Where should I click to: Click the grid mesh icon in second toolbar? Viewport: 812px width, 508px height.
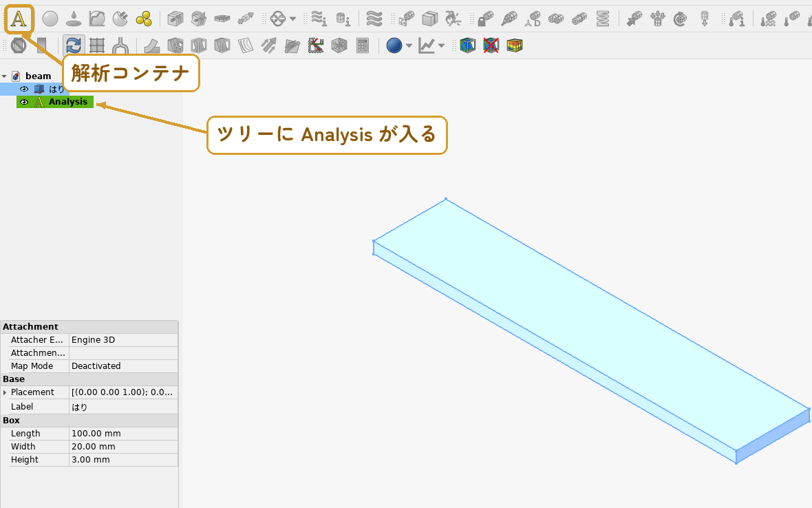tap(97, 45)
